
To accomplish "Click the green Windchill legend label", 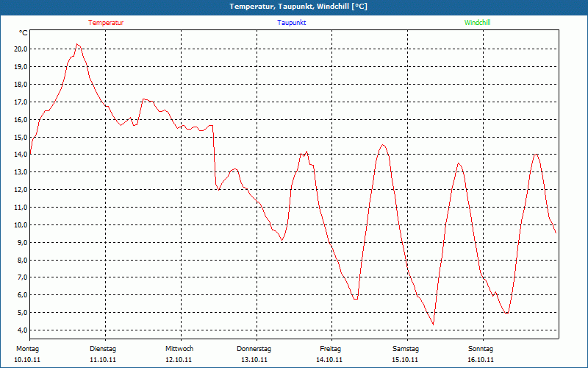I will 477,23.
